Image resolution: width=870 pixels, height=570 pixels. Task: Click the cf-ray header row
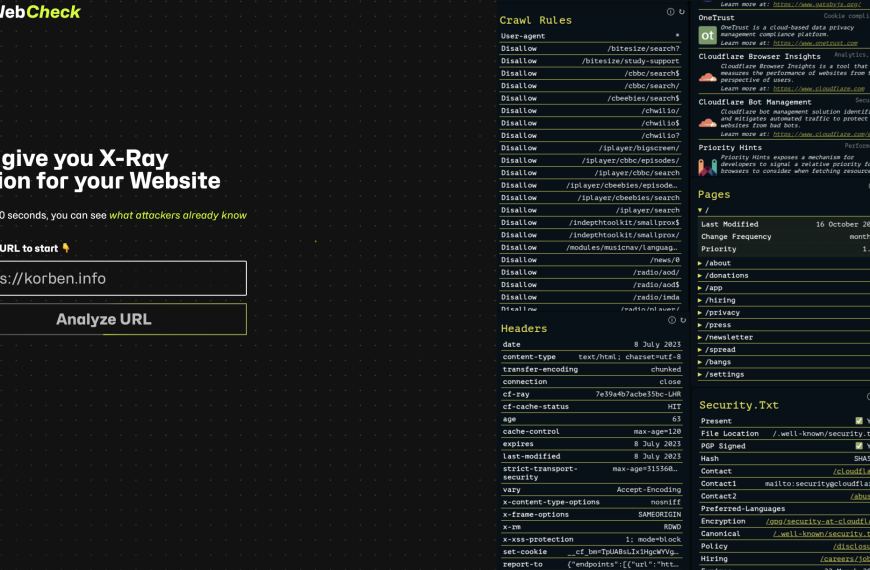(x=591, y=394)
